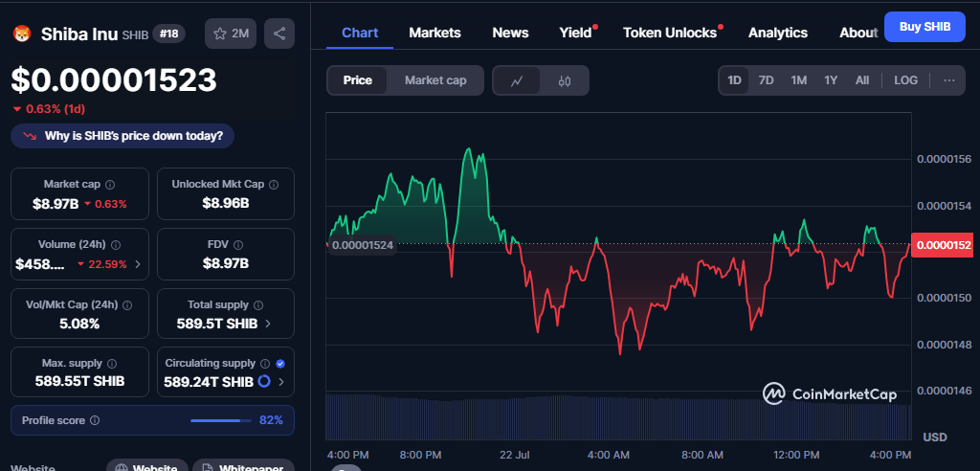Click Market cap info icon
The width and height of the screenshot is (980, 471).
point(110,185)
